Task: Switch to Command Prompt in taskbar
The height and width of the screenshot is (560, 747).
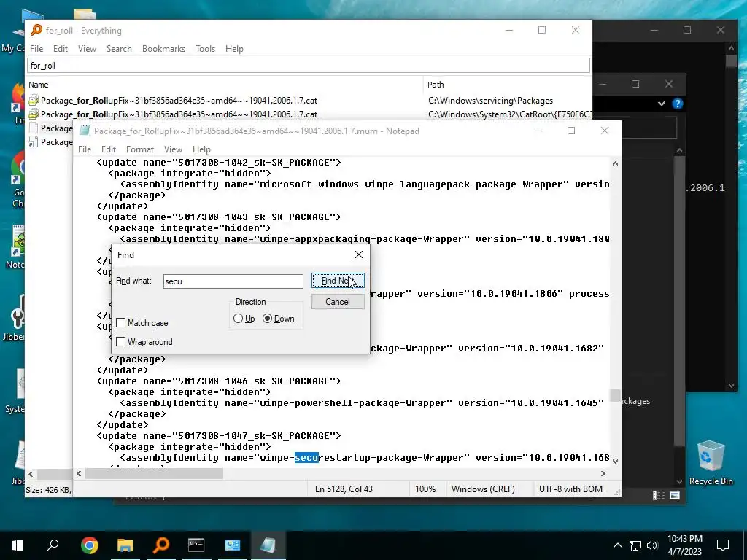Action: (x=196, y=545)
